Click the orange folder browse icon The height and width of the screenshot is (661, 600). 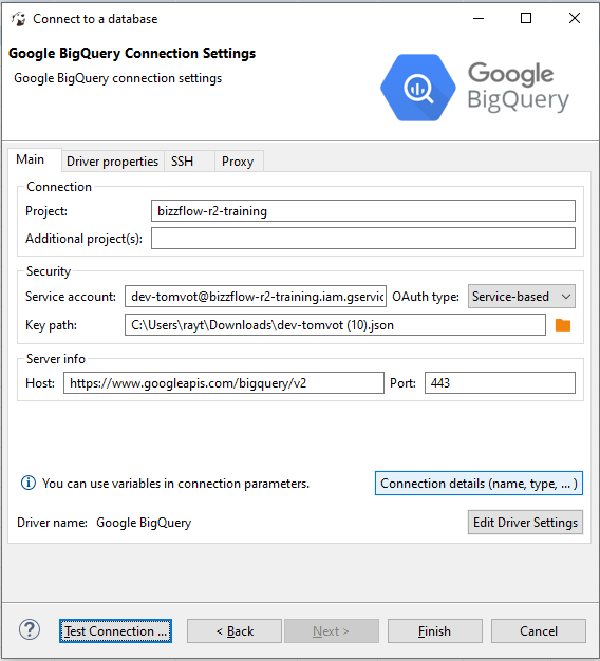562,325
